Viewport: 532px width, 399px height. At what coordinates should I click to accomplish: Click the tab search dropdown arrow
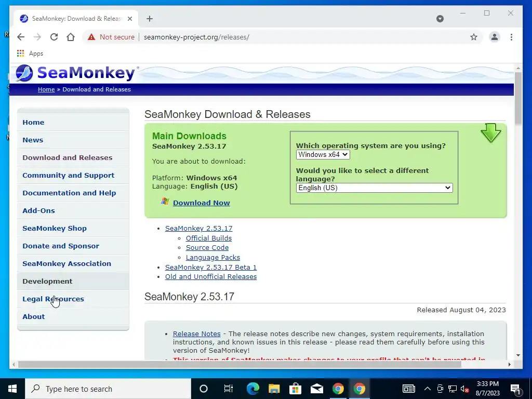tap(440, 19)
